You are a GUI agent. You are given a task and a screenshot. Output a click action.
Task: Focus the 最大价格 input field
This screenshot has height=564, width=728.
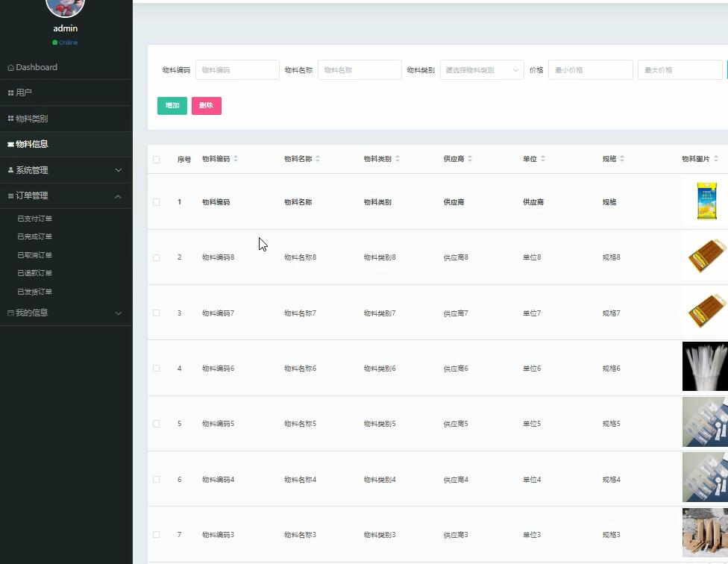pos(680,70)
